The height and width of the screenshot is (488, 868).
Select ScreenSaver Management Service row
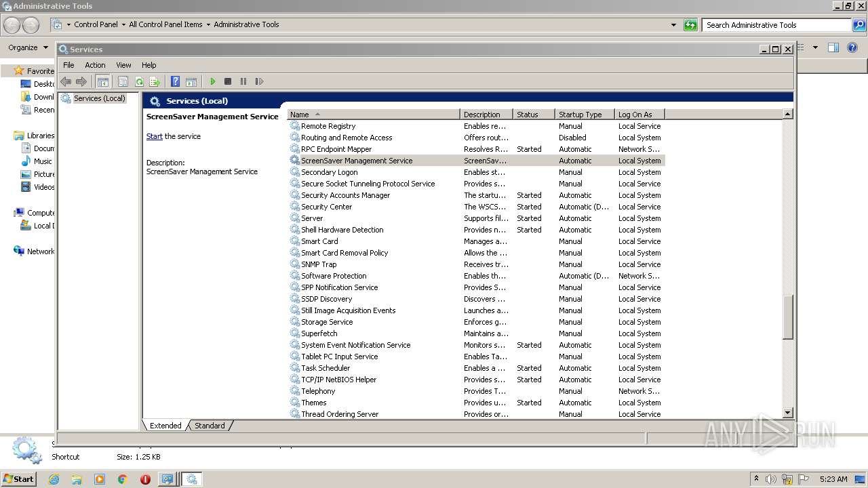477,161
